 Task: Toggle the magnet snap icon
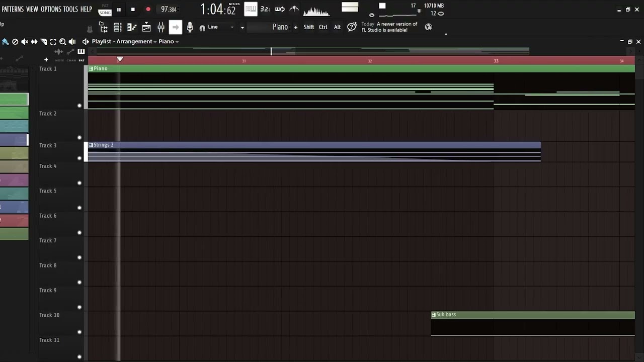pyautogui.click(x=202, y=28)
